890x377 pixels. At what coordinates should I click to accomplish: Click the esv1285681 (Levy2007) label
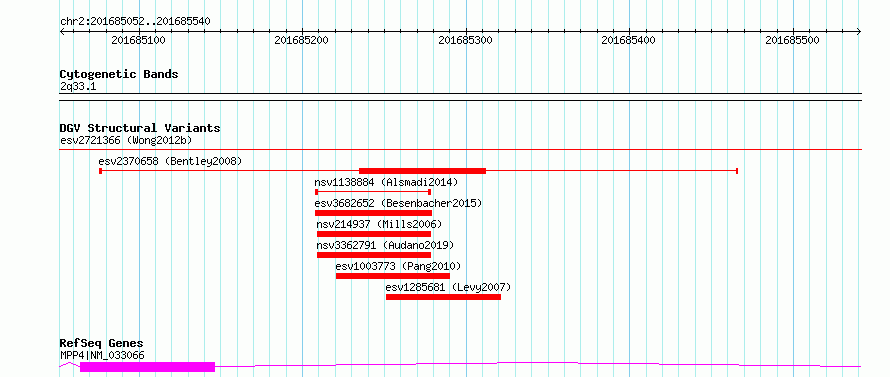click(x=448, y=287)
